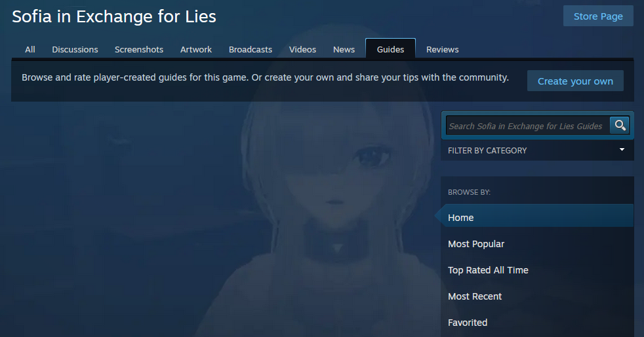Viewport: 644px width, 337px height.
Task: Open the Filter by Category selector
Action: pos(537,150)
